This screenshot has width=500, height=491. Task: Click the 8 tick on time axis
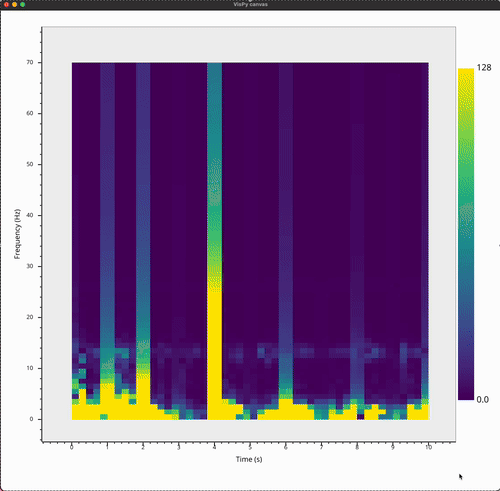click(x=357, y=447)
